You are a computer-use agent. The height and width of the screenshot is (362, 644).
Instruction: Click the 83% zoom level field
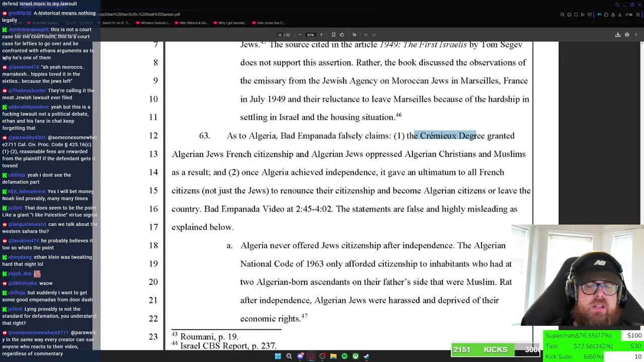tap(310, 35)
